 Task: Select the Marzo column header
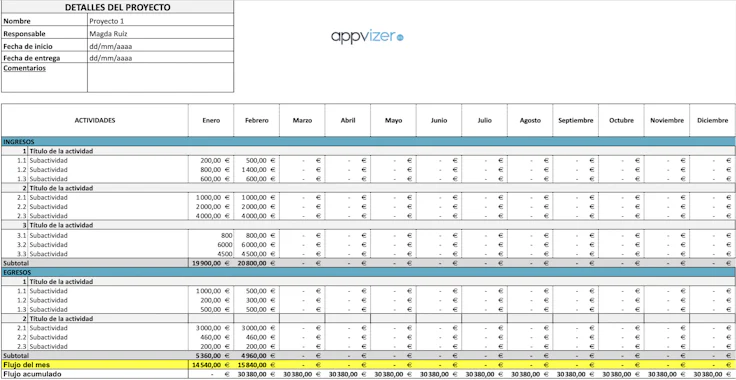coord(302,121)
